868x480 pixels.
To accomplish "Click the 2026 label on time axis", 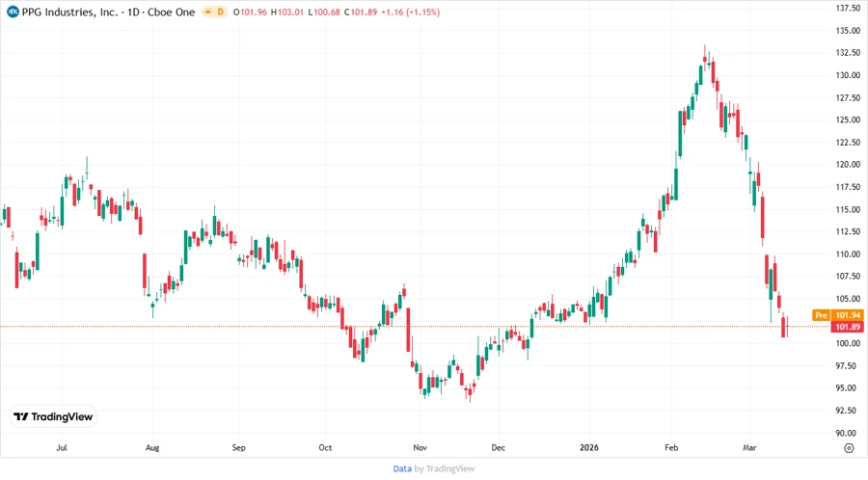I will 589,447.
